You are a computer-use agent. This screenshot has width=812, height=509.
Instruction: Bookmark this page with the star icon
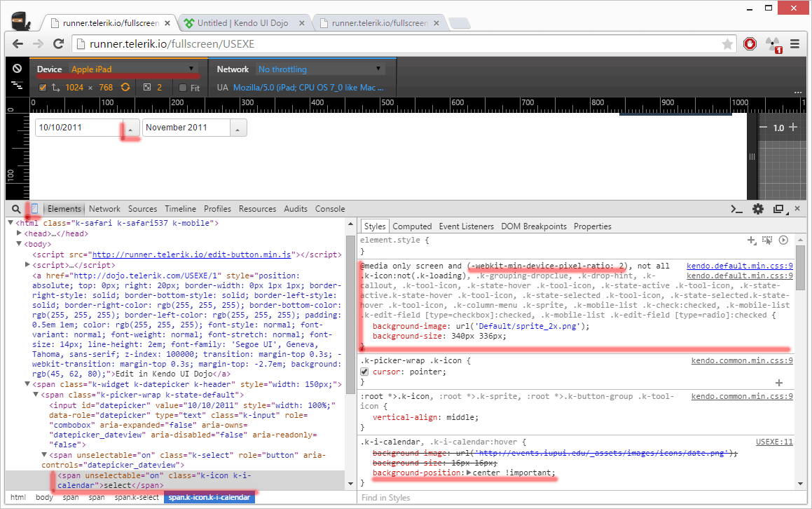(728, 44)
